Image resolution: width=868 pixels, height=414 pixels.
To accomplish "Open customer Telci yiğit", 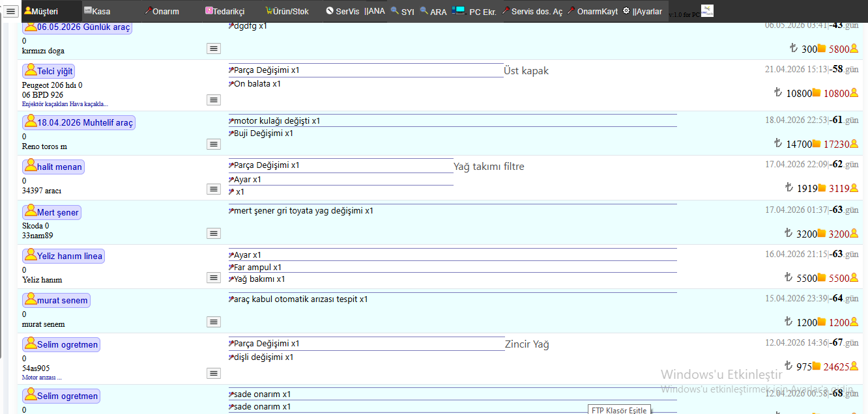I will [x=48, y=71].
